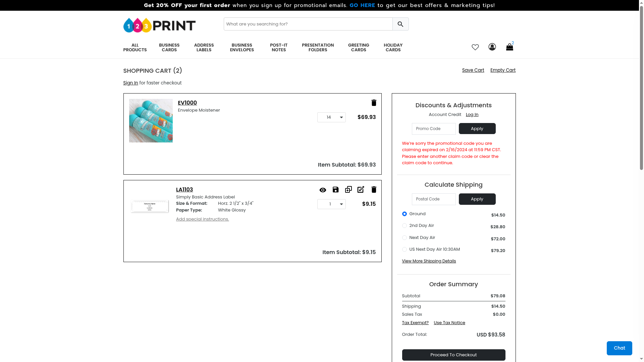Open LA1103 quantity dropdown showing 1
This screenshot has width=644, height=362.
coord(331,204)
